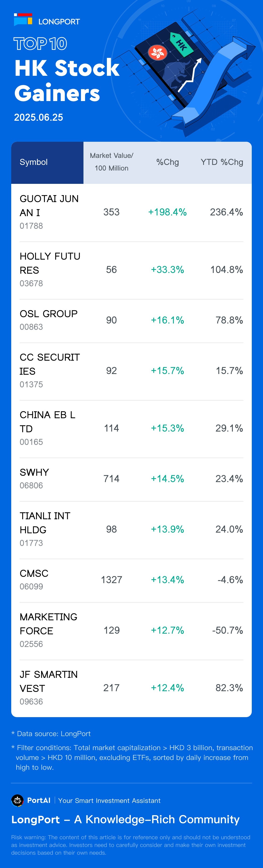Click the TIANLI INT HLDG entry
263x868 pixels.
(x=45, y=523)
